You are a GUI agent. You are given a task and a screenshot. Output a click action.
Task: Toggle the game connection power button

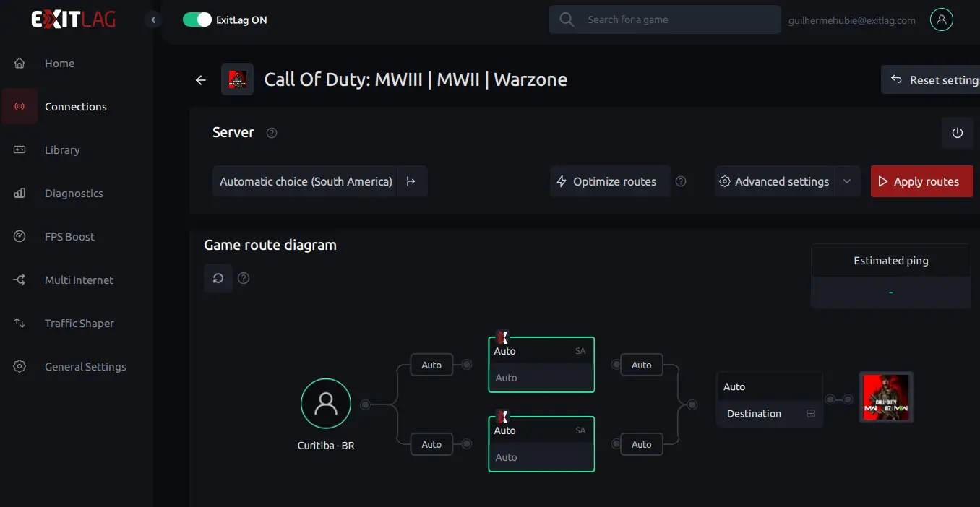coord(958,133)
